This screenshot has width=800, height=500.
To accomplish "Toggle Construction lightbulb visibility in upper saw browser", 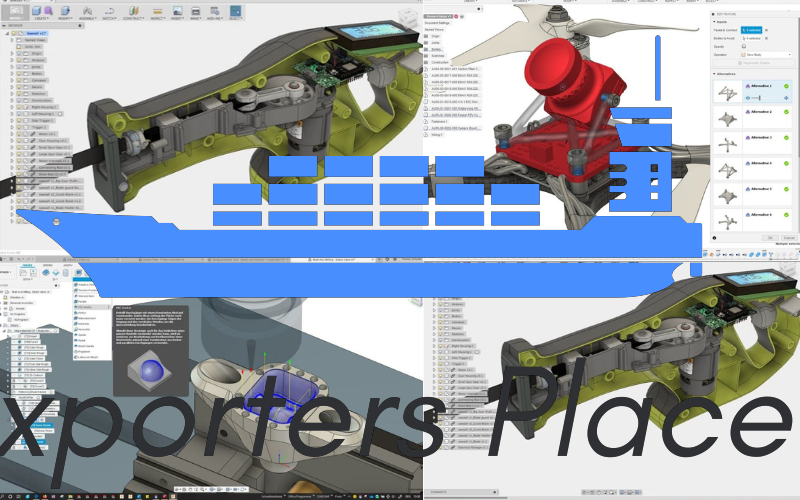I will click(x=19, y=101).
